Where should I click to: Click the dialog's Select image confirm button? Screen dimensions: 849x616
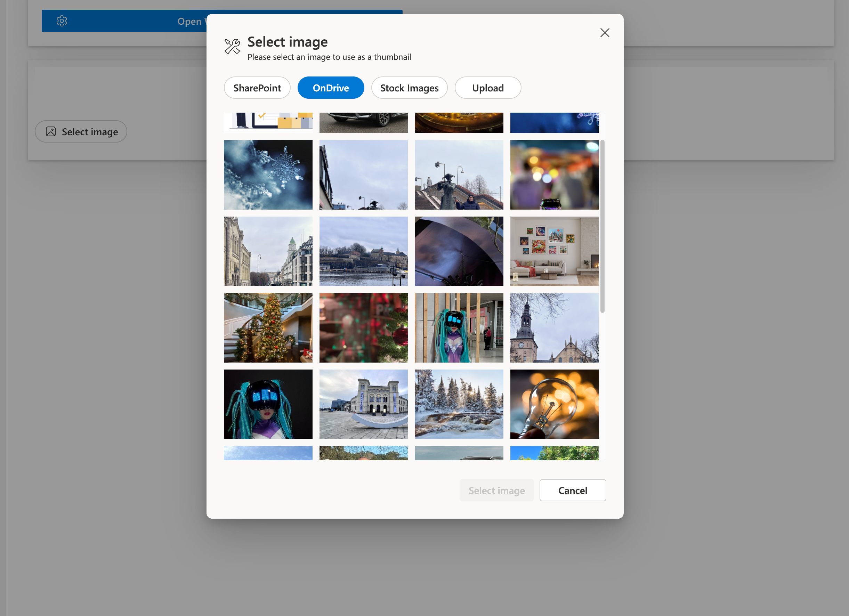pyautogui.click(x=496, y=490)
